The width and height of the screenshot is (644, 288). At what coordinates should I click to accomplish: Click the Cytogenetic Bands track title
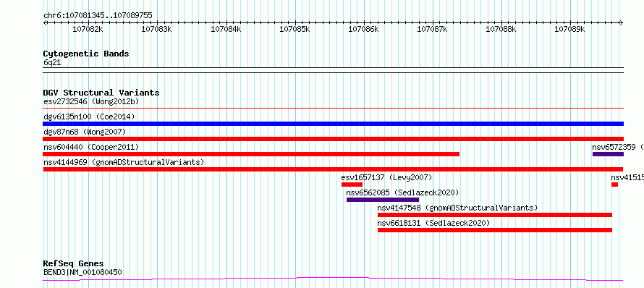(86, 54)
